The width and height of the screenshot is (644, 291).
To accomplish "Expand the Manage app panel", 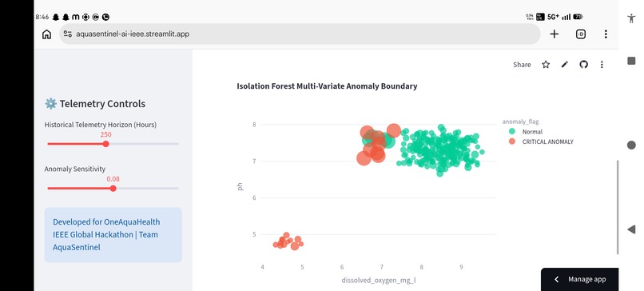I will [x=579, y=280].
